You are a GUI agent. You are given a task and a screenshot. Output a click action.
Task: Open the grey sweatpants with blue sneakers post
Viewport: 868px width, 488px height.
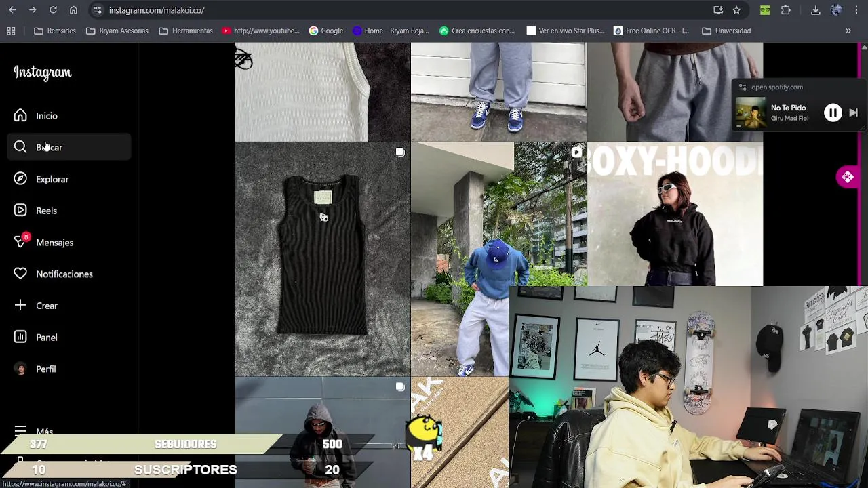click(498, 91)
